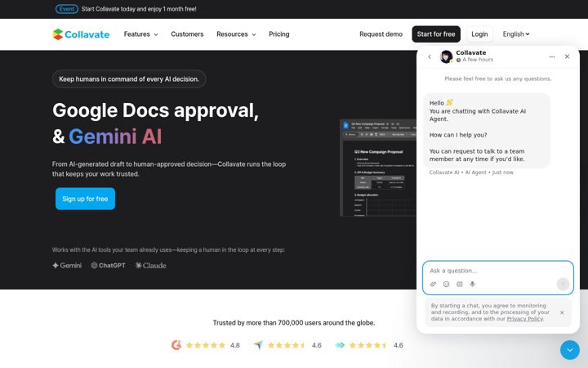The width and height of the screenshot is (588, 368).
Task: Click the Start for free button
Action: tap(436, 34)
